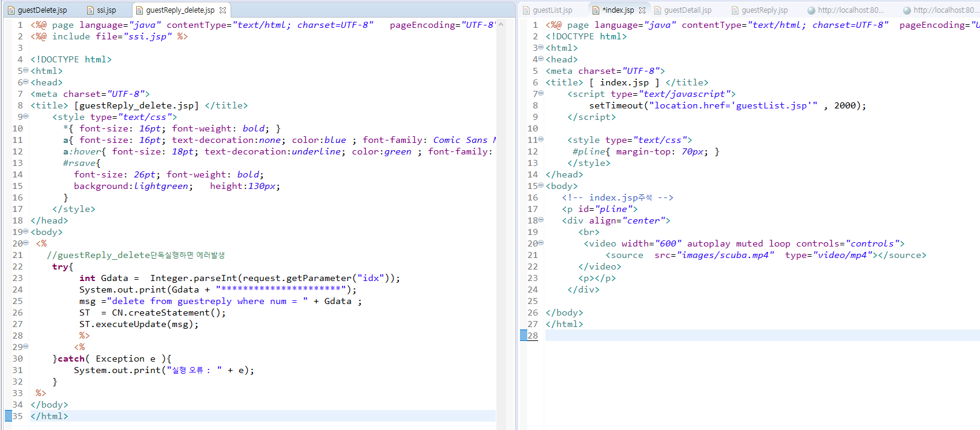This screenshot has height=430, width=980.
Task: Click the guestDetail.jsp file icon
Action: click(x=657, y=10)
